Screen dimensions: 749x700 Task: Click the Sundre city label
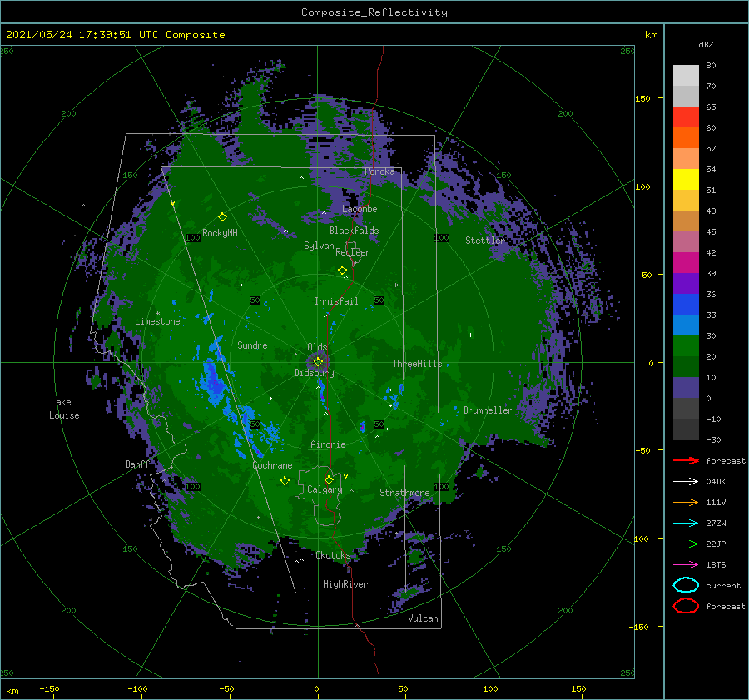point(252,345)
